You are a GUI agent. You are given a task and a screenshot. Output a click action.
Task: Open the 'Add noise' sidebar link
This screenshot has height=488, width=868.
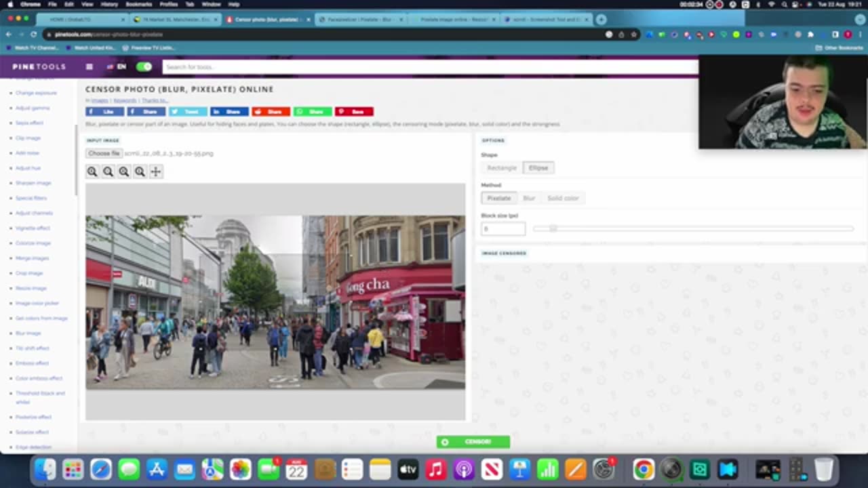click(x=27, y=152)
